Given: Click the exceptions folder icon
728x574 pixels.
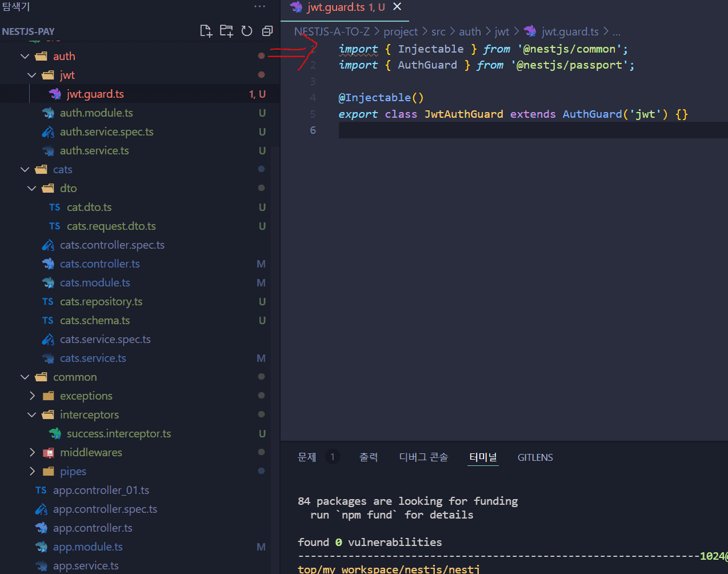Looking at the screenshot, I should pyautogui.click(x=48, y=396).
